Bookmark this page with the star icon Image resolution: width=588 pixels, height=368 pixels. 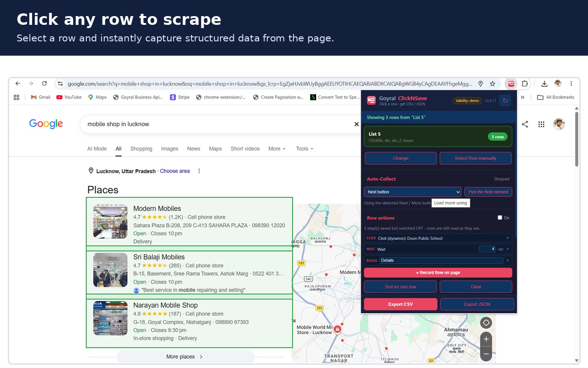click(x=492, y=84)
